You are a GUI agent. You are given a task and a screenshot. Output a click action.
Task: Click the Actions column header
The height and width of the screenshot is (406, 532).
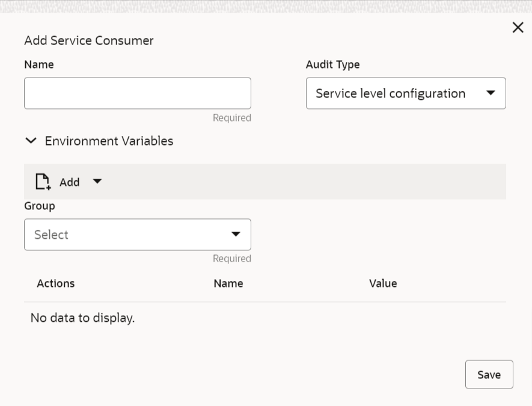(56, 283)
